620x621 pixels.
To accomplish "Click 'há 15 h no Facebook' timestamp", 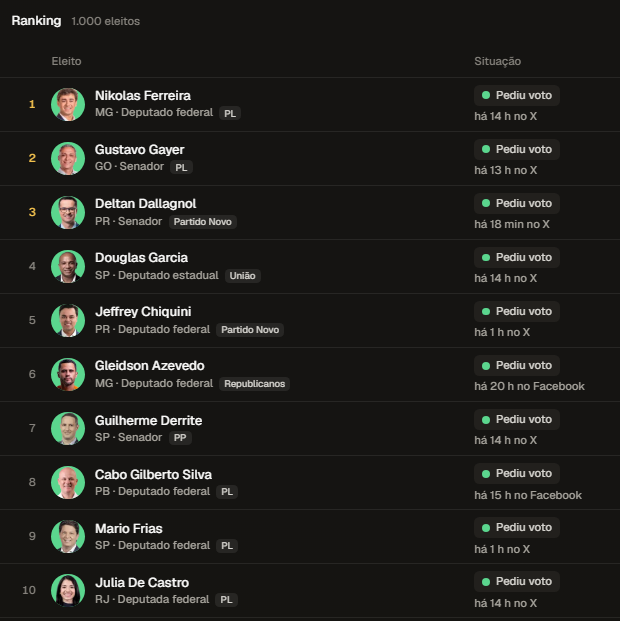I will [528, 495].
